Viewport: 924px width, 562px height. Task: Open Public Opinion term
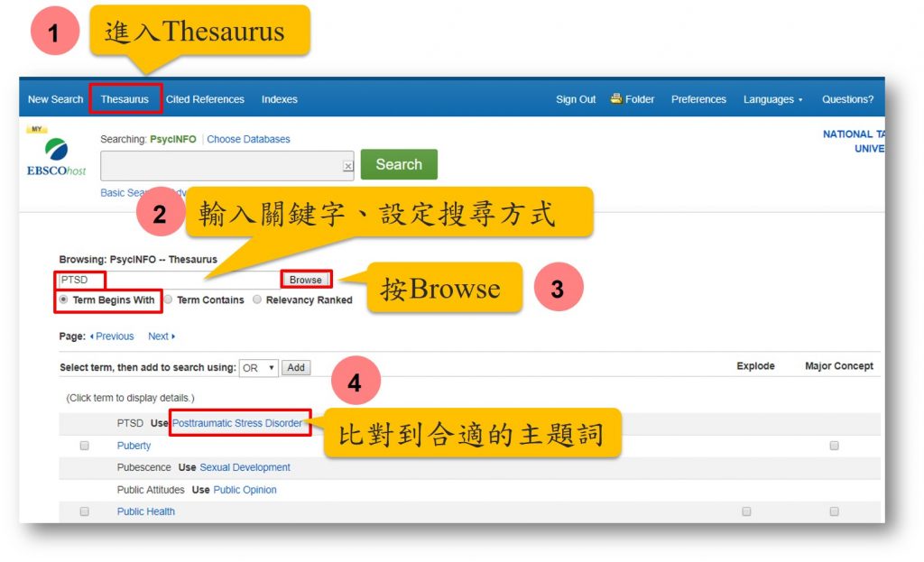[245, 490]
